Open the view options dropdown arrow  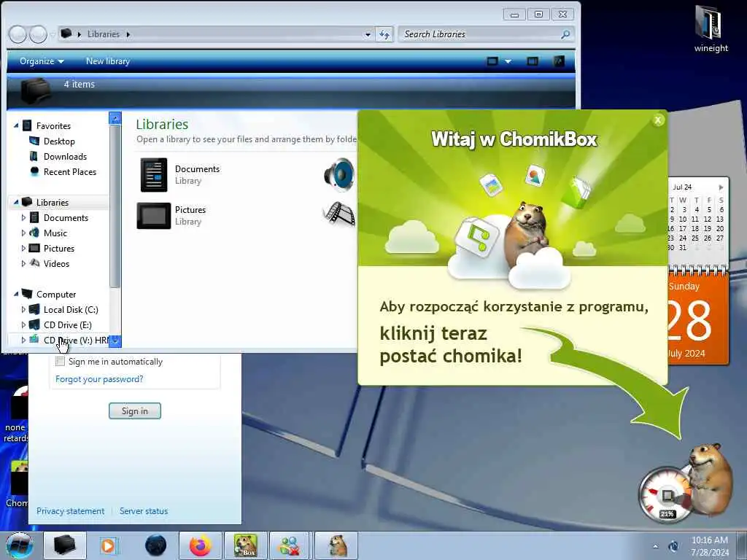pyautogui.click(x=508, y=61)
